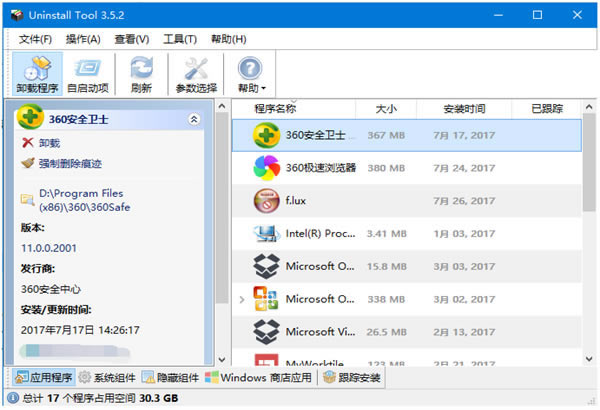600x410 pixels.
Task: Open the 自启动项 startup items toolbar button
Action: point(88,74)
